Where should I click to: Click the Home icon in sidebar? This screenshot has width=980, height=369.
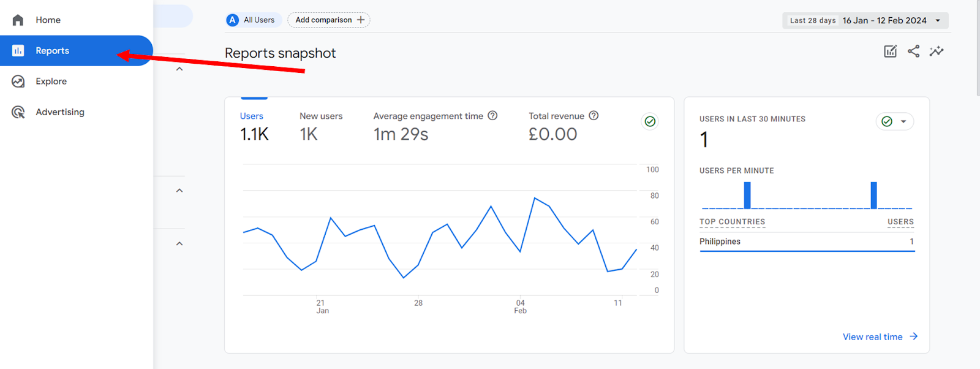[18, 20]
